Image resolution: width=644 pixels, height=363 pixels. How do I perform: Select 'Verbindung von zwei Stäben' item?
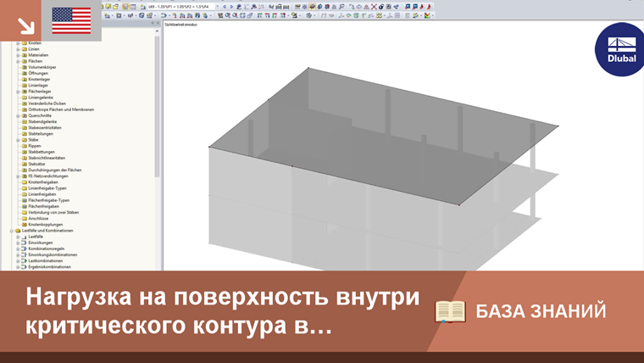tap(53, 213)
